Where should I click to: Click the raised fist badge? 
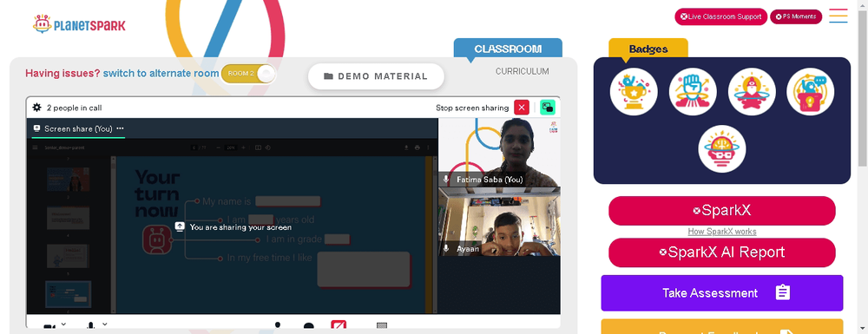click(693, 92)
